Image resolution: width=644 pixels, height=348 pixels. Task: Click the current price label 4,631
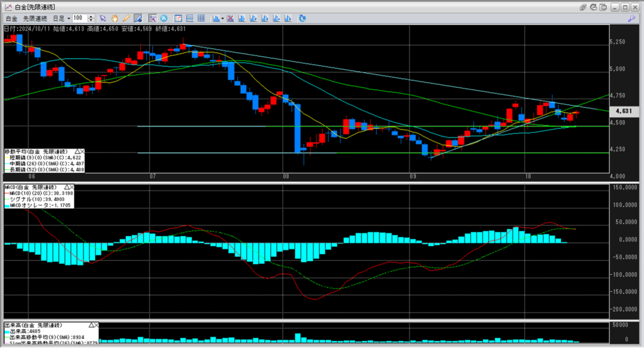[624, 111]
